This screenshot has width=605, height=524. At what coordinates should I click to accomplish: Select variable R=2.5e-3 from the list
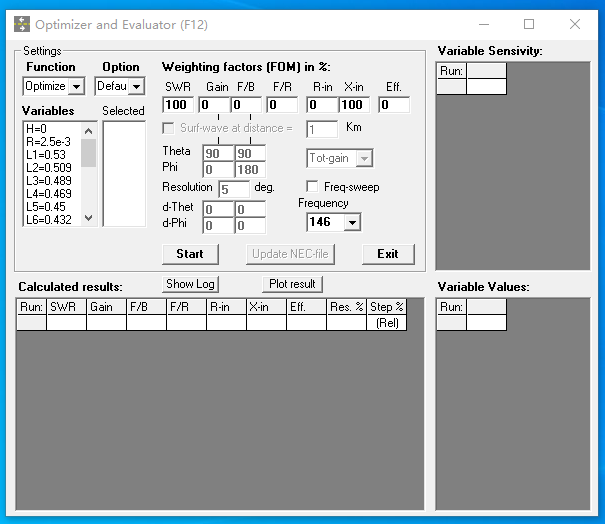point(51,142)
